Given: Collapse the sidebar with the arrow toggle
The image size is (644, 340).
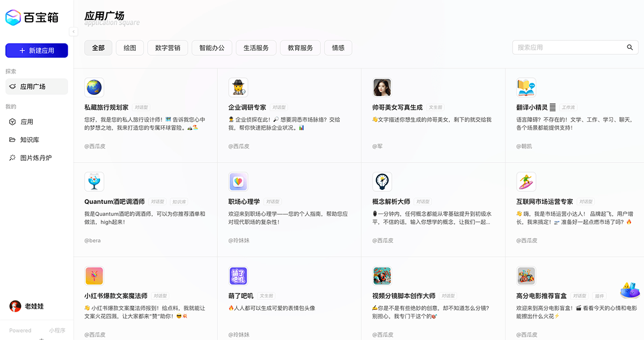Looking at the screenshot, I should [74, 32].
